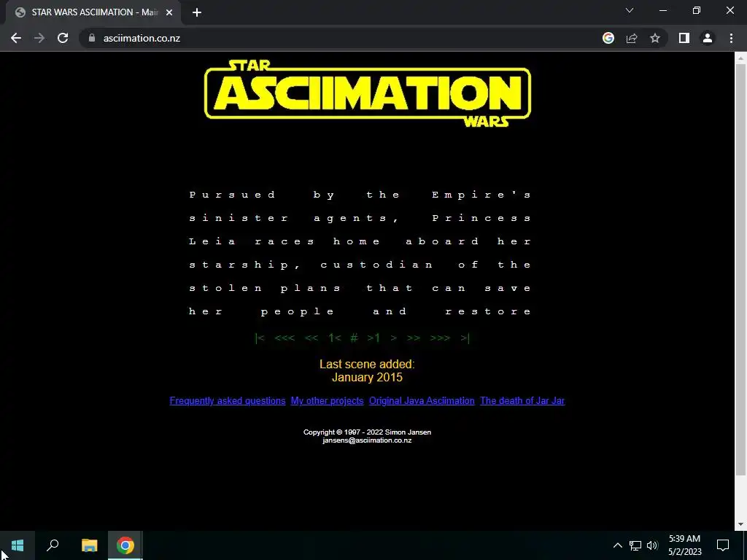Click scrollbar down arrow
Image resolution: width=747 pixels, height=560 pixels.
click(x=740, y=525)
